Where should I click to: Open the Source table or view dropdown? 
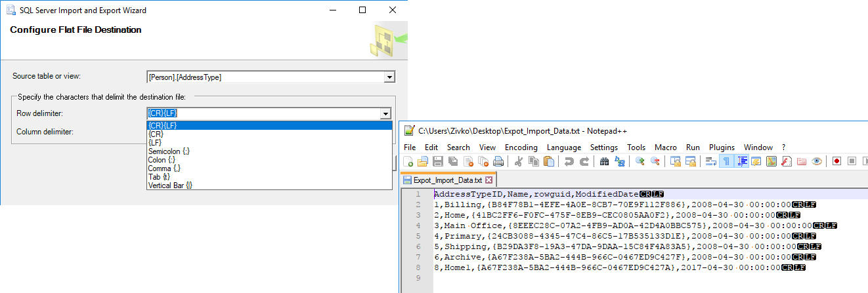[x=389, y=77]
